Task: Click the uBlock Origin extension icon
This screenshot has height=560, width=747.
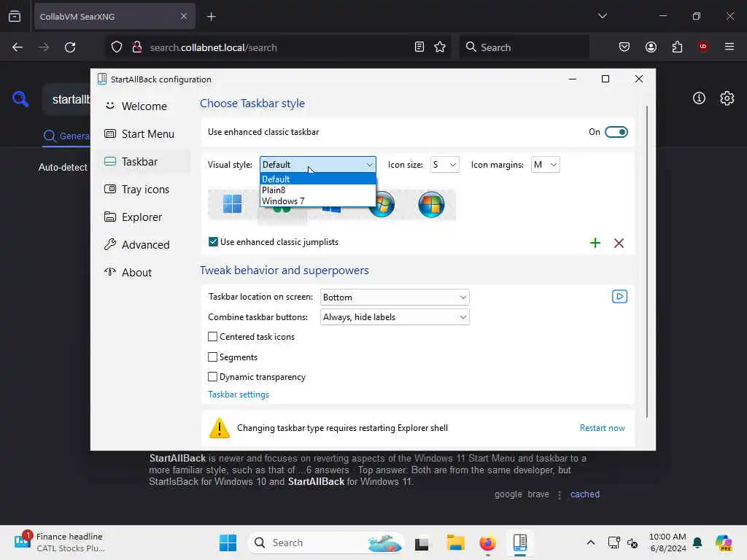Action: [703, 47]
